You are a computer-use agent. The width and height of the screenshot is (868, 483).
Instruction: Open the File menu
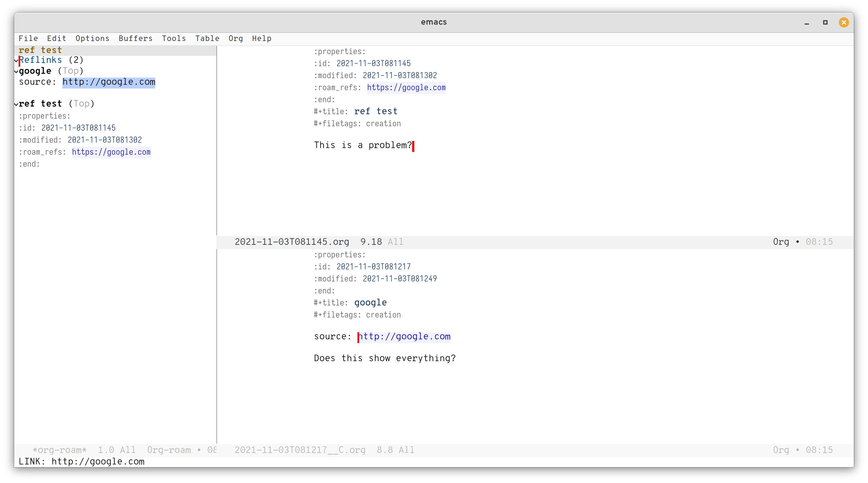[x=28, y=39]
